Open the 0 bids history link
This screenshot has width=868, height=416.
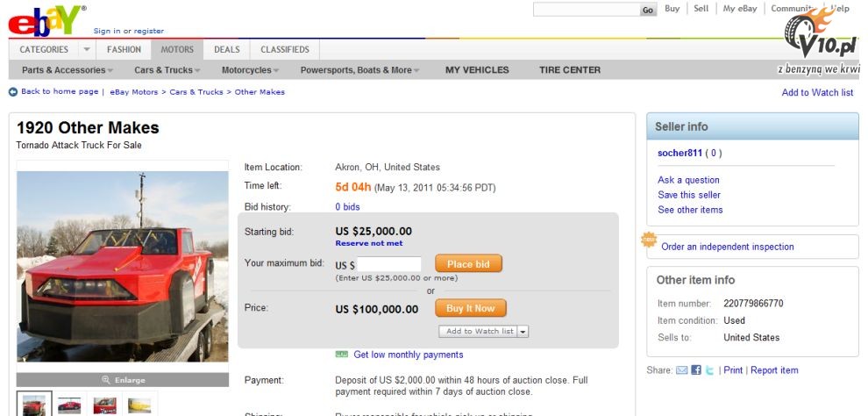pyautogui.click(x=347, y=206)
